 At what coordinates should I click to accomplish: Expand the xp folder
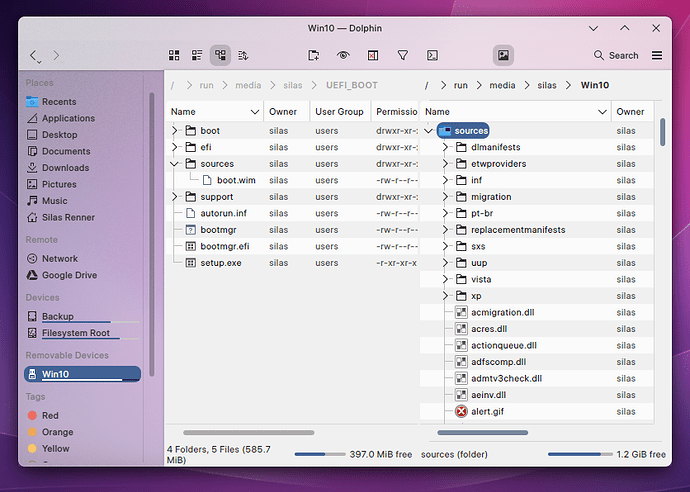pyautogui.click(x=445, y=296)
